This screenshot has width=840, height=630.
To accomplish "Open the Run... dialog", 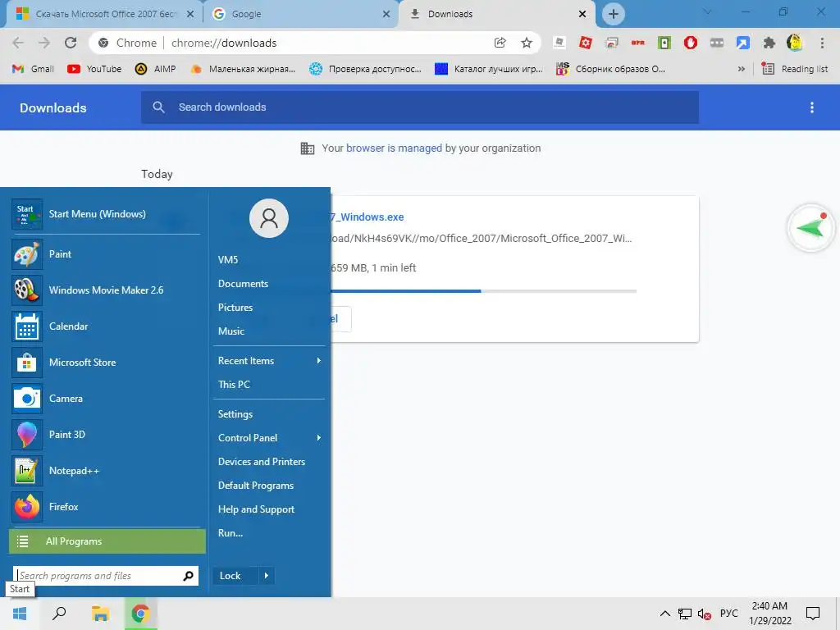I will coord(231,533).
